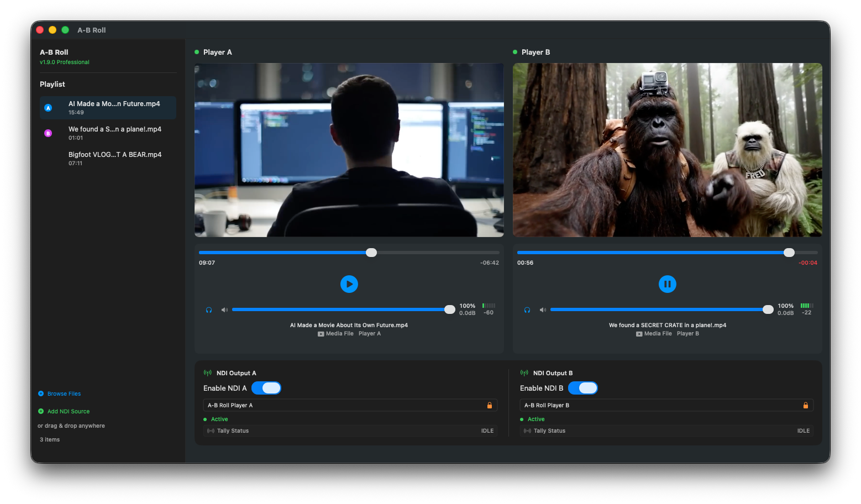Viewport: 861px width, 504px height.
Task: Open Browse Files link
Action: (64, 393)
